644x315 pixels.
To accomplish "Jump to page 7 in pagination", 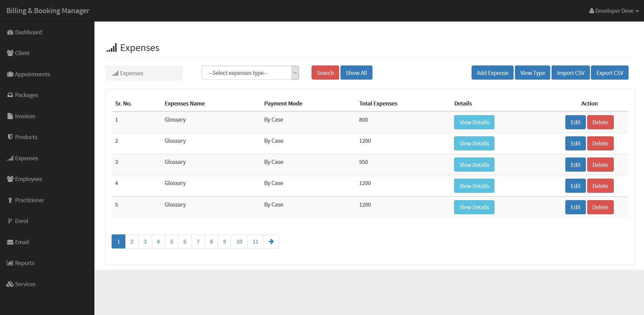I will coord(198,241).
